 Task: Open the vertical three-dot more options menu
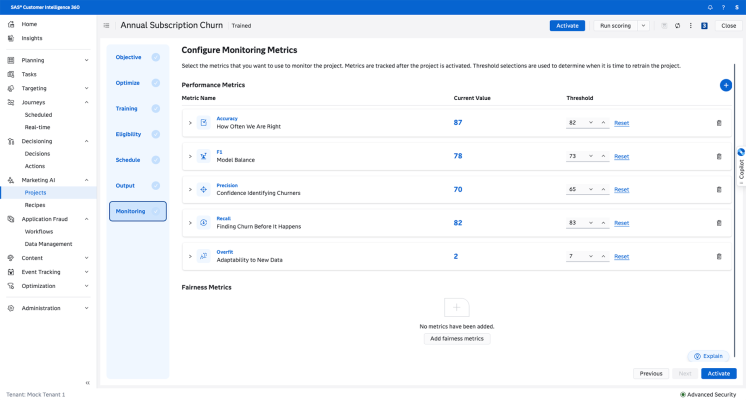[691, 26]
